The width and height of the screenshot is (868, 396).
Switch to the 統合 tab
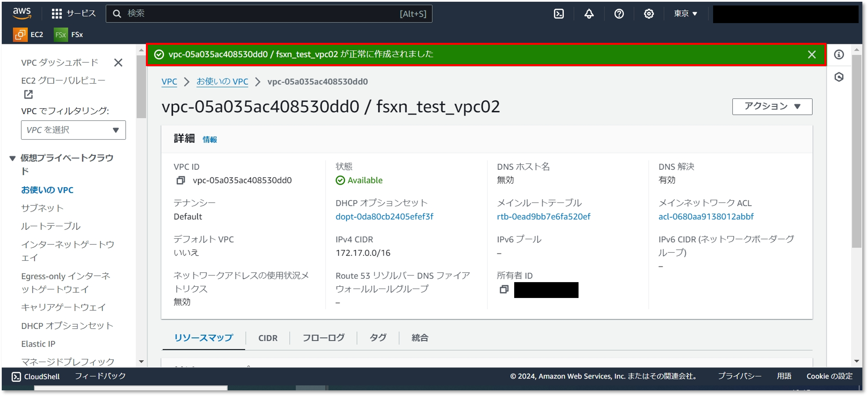pos(420,338)
